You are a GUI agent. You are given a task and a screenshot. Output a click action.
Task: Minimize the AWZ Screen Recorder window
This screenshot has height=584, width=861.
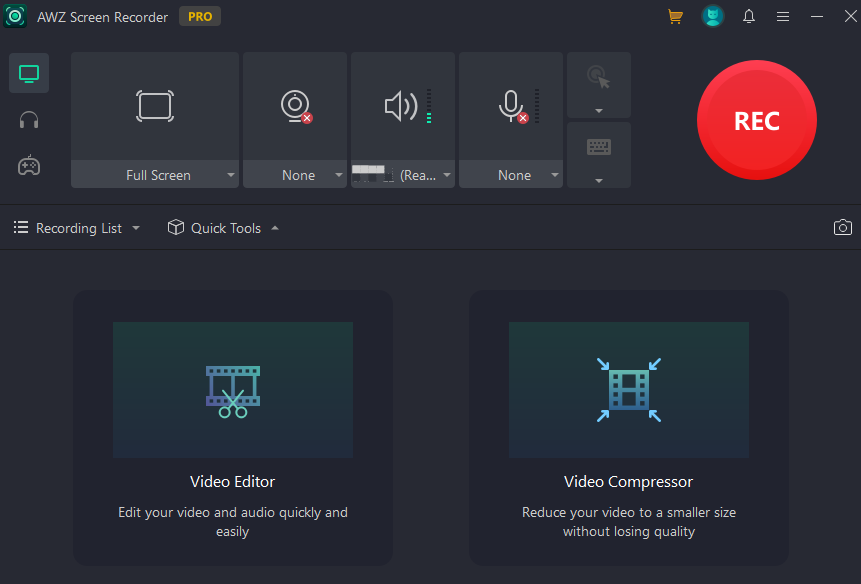pyautogui.click(x=817, y=16)
